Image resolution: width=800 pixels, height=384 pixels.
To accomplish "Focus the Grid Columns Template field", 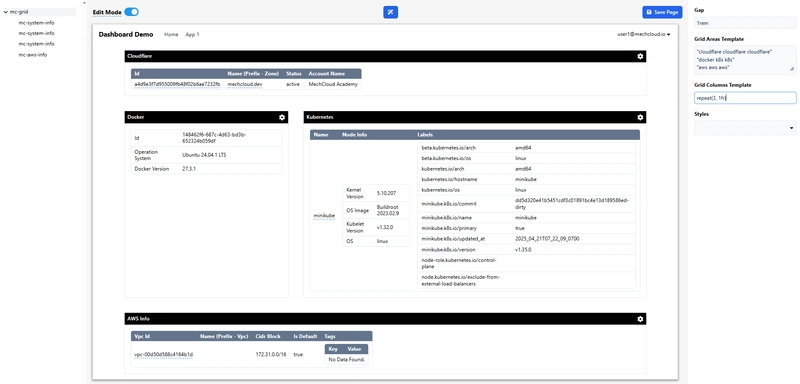I will click(745, 98).
